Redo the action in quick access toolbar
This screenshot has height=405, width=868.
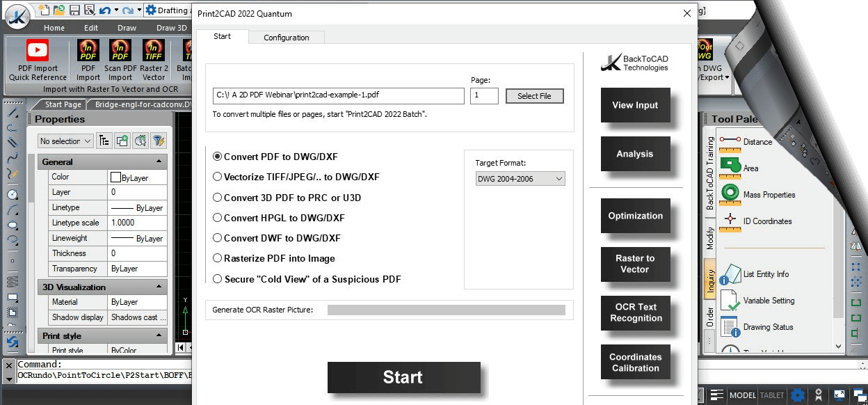click(x=128, y=10)
